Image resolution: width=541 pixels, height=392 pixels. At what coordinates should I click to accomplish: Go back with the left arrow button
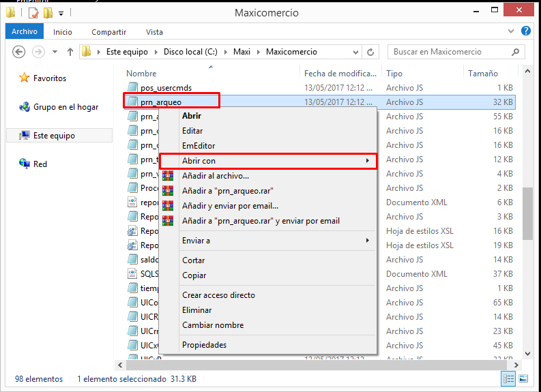pyautogui.click(x=18, y=52)
